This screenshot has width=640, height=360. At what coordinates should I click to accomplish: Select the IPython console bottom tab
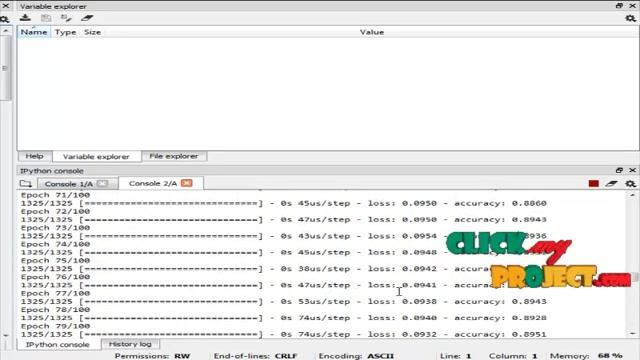point(58,344)
